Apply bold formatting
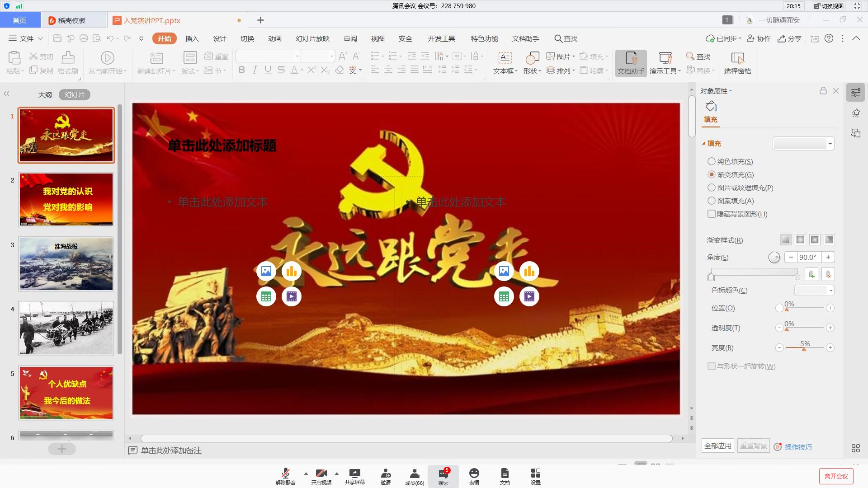Screen dimensions: 868x488 (242, 70)
